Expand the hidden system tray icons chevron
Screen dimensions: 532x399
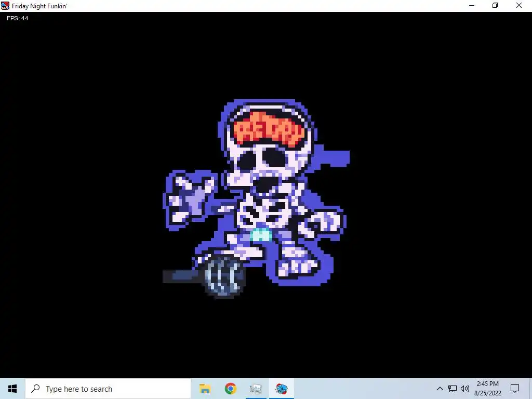[x=440, y=389]
